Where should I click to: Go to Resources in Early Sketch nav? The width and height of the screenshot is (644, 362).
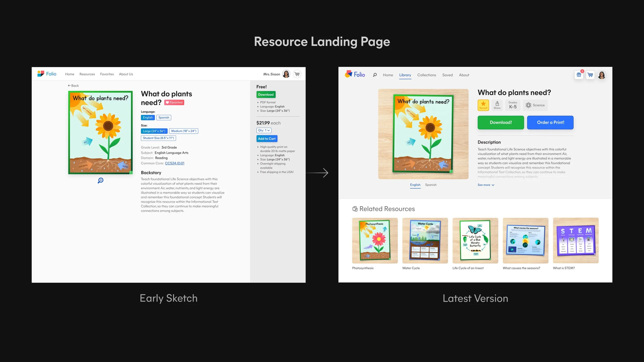87,74
